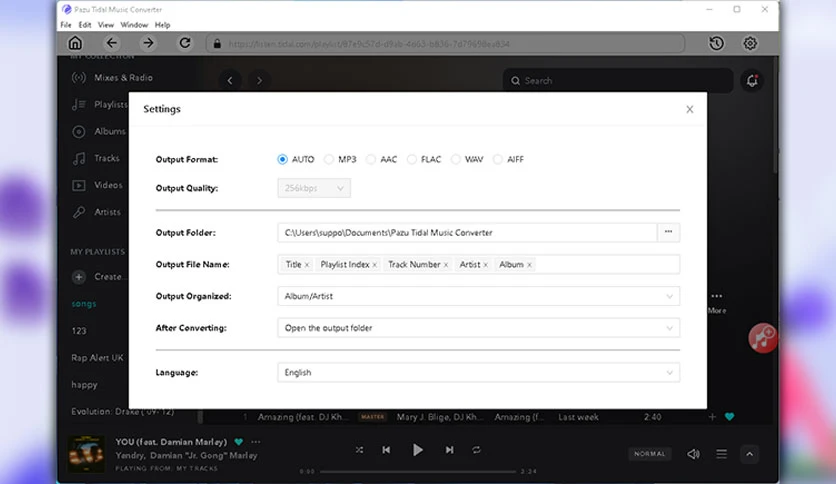This screenshot has width=836, height=484.
Task: Open the happy playlist
Action: [84, 385]
